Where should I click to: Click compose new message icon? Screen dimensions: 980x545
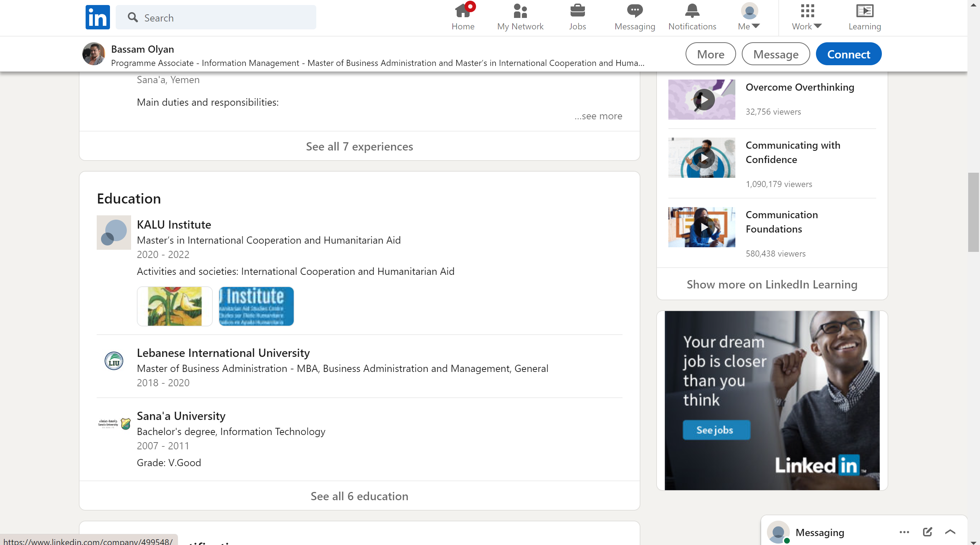click(927, 532)
